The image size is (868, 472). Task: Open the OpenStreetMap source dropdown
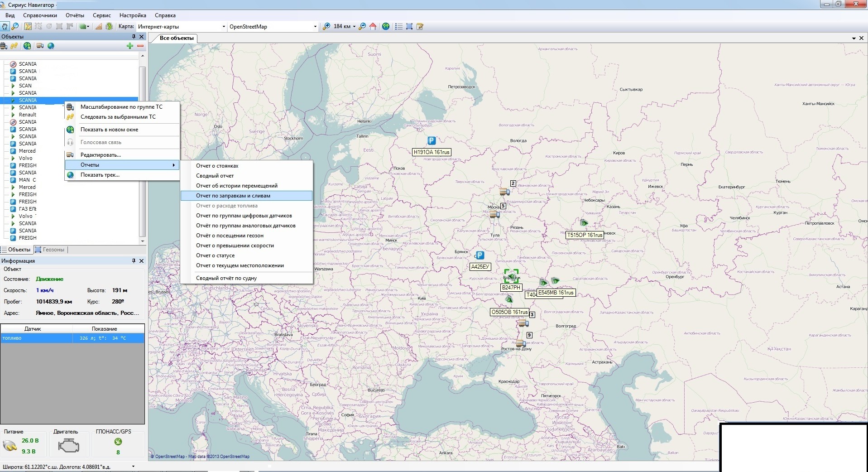(315, 27)
